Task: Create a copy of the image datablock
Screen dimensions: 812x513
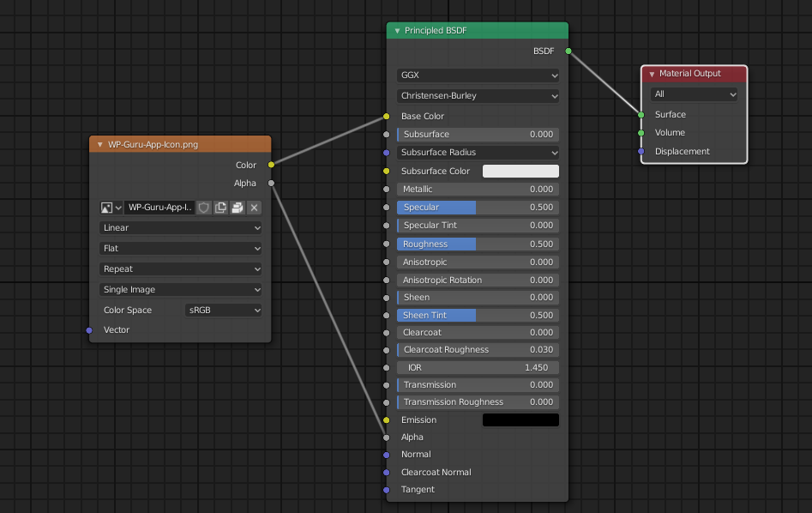Action: (220, 207)
